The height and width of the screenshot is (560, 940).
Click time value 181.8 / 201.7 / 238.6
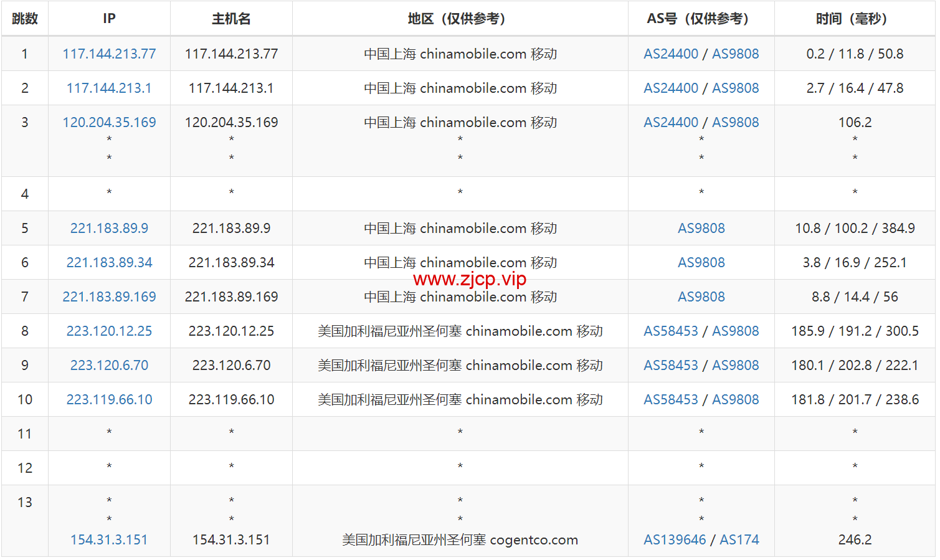coord(855,400)
